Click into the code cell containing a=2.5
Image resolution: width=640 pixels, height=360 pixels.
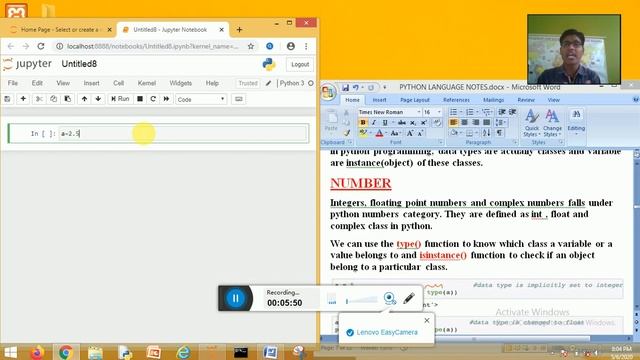(183, 133)
